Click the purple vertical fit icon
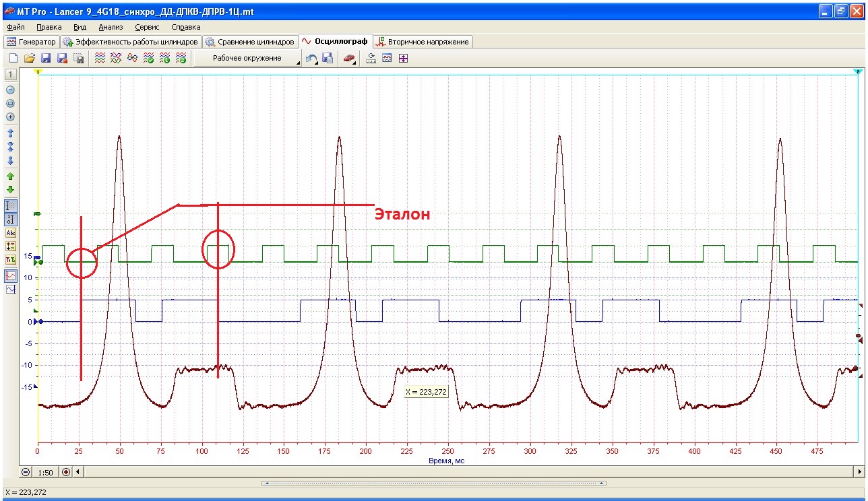This screenshot has height=501, width=868. coord(403,59)
